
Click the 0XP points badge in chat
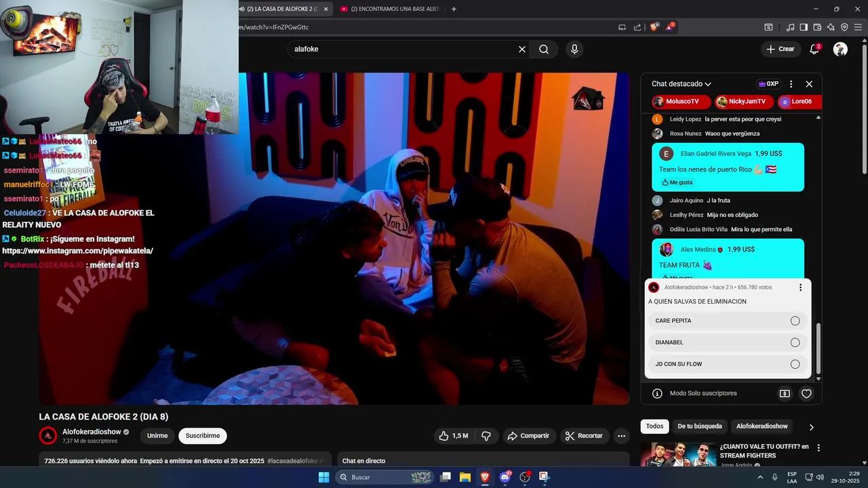click(768, 84)
